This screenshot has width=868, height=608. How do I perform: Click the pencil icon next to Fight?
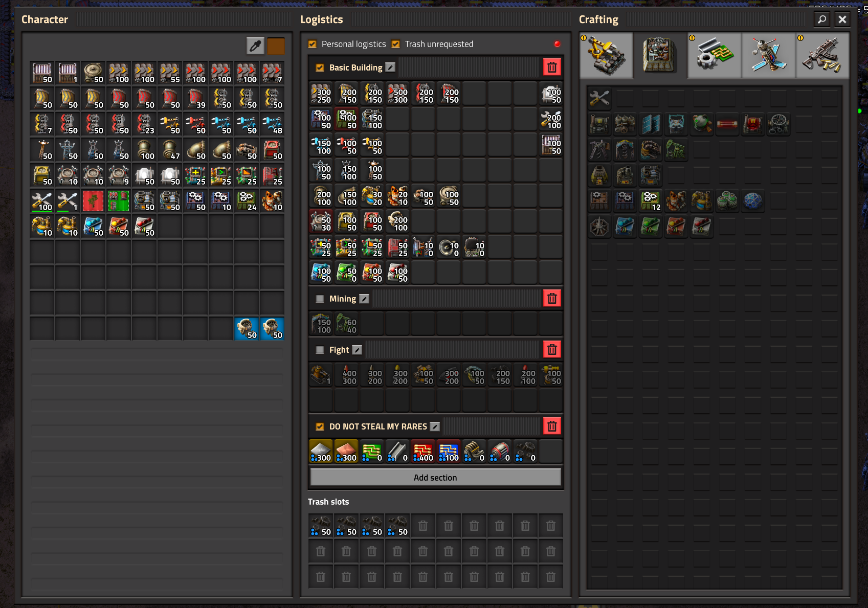pyautogui.click(x=357, y=350)
